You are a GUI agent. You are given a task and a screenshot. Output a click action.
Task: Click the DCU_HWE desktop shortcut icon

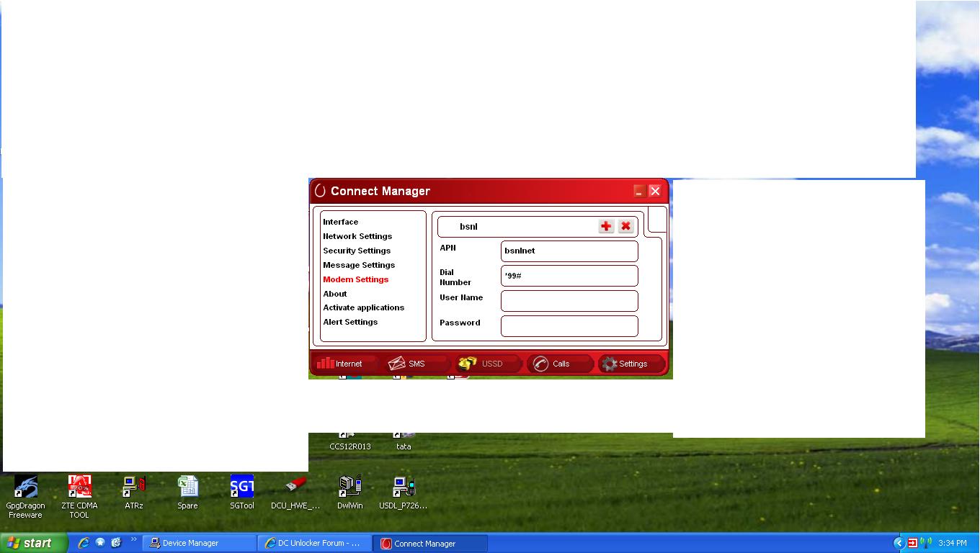[295, 487]
